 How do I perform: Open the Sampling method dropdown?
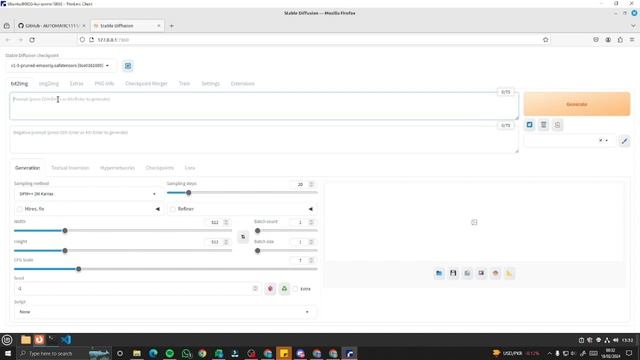(87, 194)
